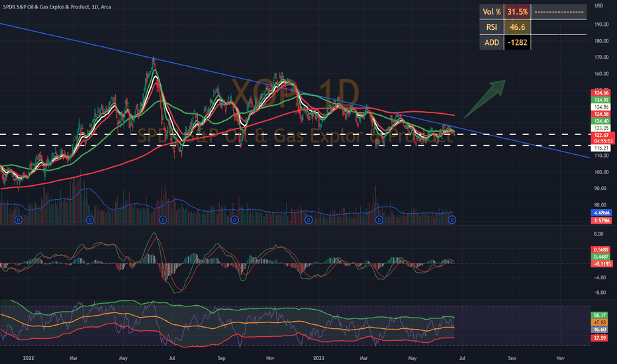
Task: Click the 'Vol %' cell in the stats table
Action: [x=491, y=12]
